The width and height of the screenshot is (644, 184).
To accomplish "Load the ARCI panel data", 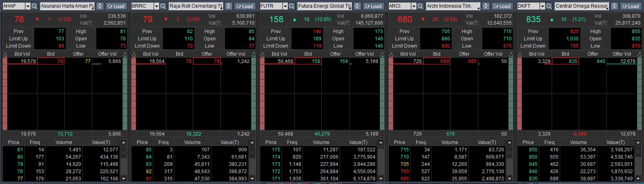I will 502,6.
